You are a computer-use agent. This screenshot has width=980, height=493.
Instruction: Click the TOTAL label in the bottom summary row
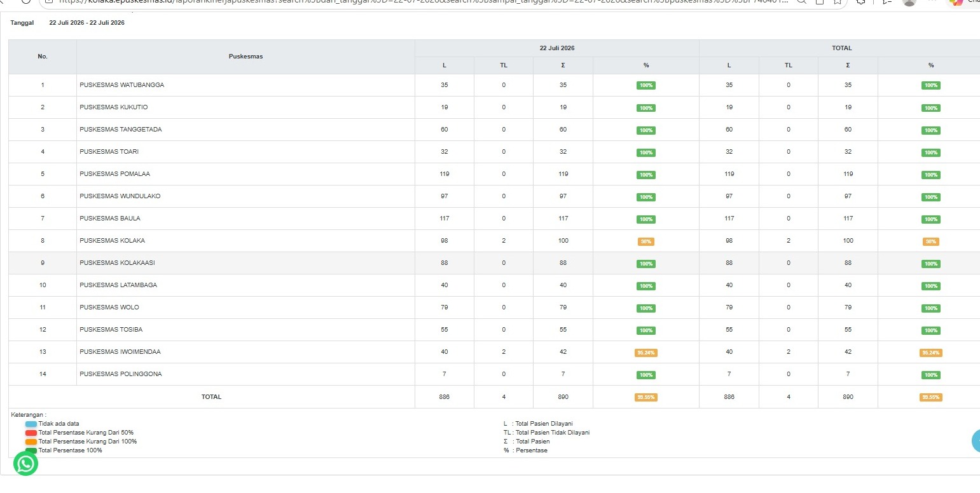[x=212, y=397]
